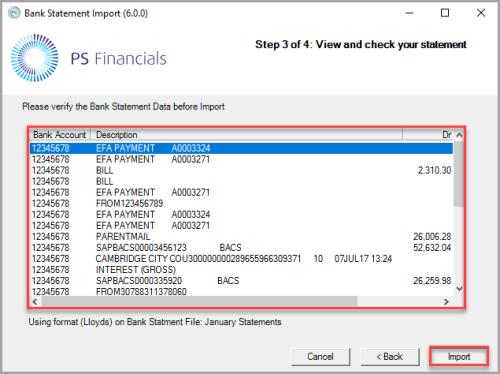Click the 26,006.28 debit amount

pos(432,236)
